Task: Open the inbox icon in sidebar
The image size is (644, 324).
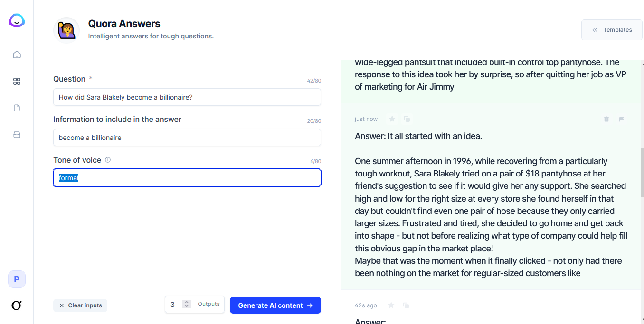Action: tap(17, 135)
